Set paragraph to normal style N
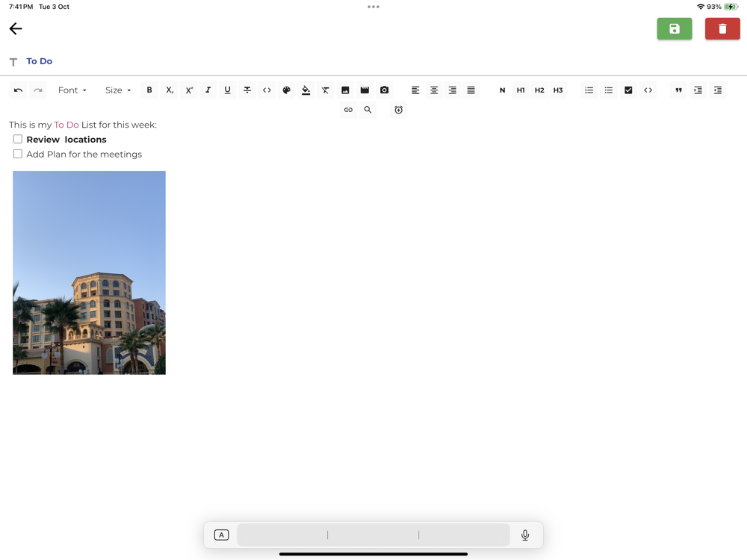Image resolution: width=747 pixels, height=560 pixels. click(502, 90)
